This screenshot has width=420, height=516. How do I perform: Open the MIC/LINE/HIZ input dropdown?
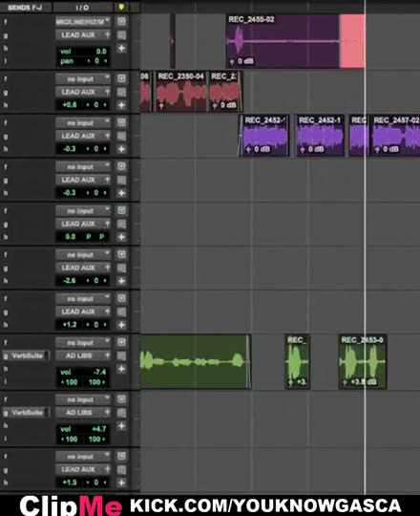pyautogui.click(x=83, y=21)
